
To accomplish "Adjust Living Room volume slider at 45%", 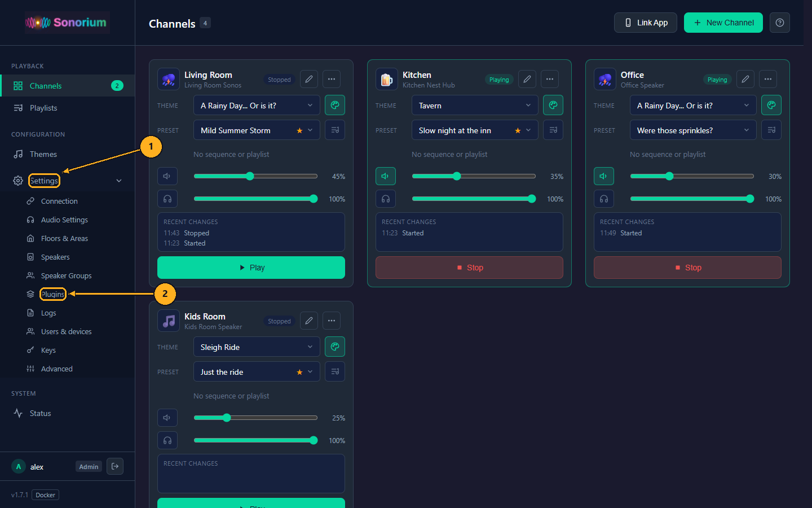I will pos(255,176).
